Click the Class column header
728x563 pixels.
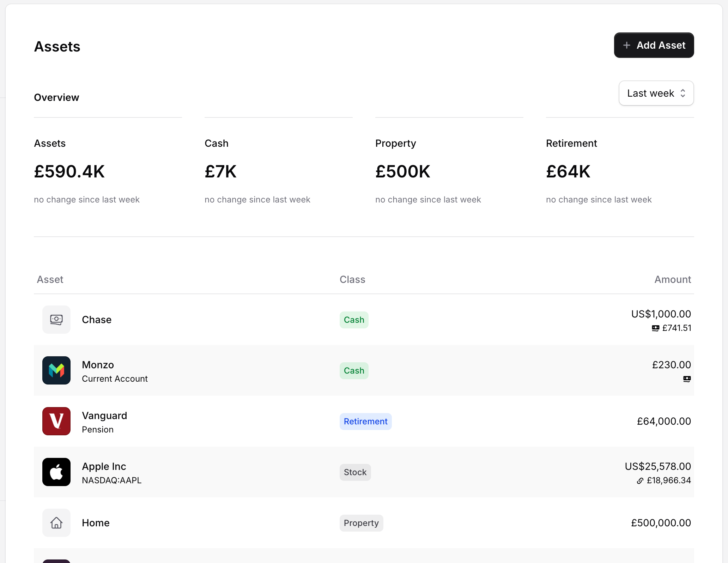[x=352, y=279]
